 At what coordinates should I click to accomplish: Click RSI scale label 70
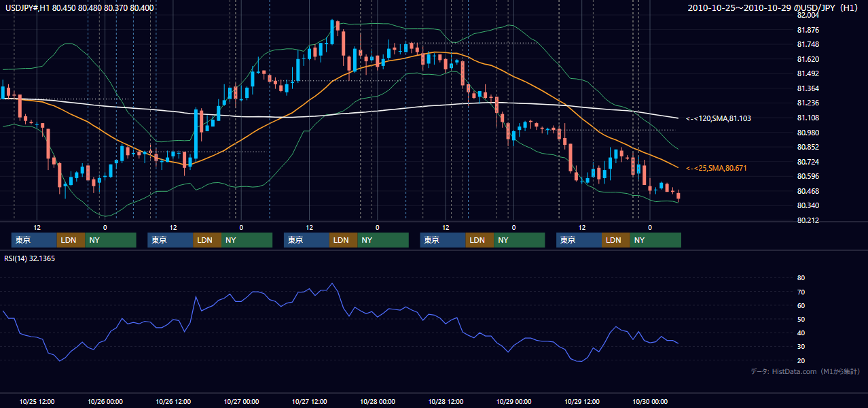click(801, 292)
